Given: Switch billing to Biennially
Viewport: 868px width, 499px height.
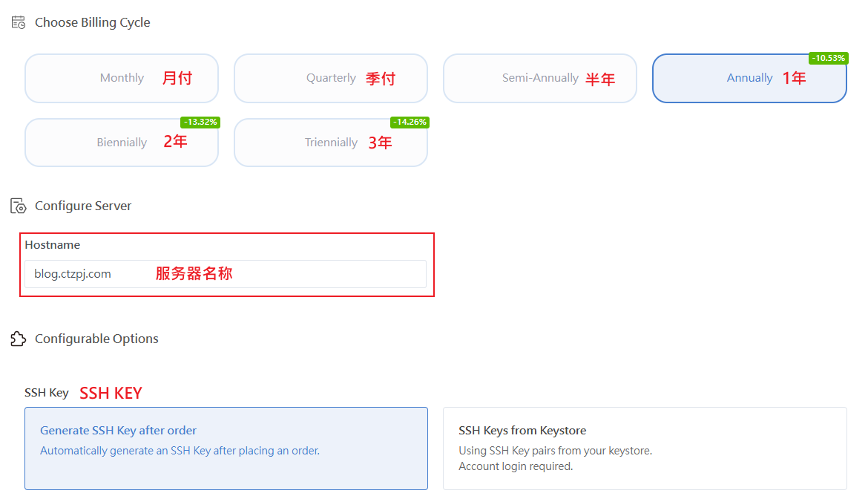Looking at the screenshot, I should 122,143.
